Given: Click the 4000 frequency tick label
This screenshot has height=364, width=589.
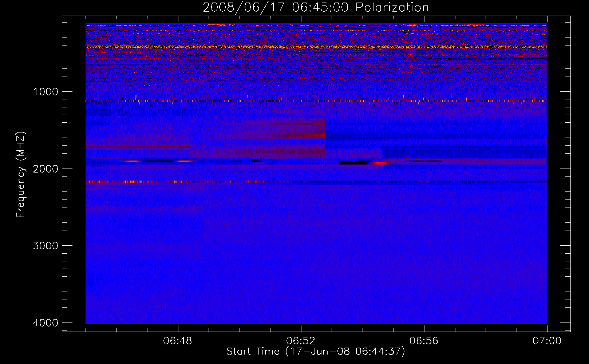Looking at the screenshot, I should point(46,323).
